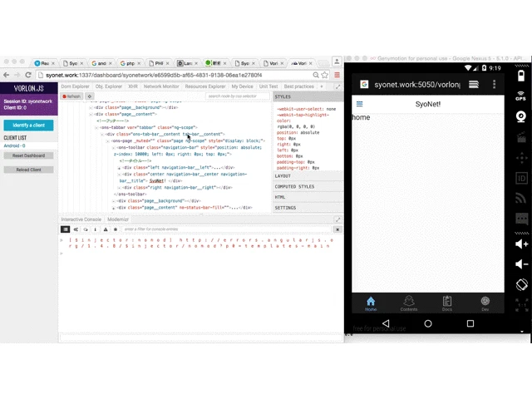Open the Network Monitor plugin tab
Image resolution: width=532 pixels, height=399 pixels.
click(x=161, y=86)
